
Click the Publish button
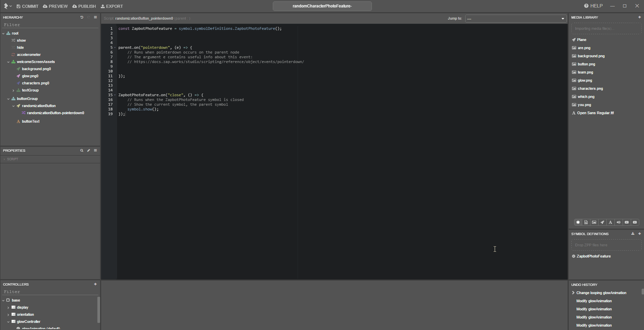[x=84, y=6]
